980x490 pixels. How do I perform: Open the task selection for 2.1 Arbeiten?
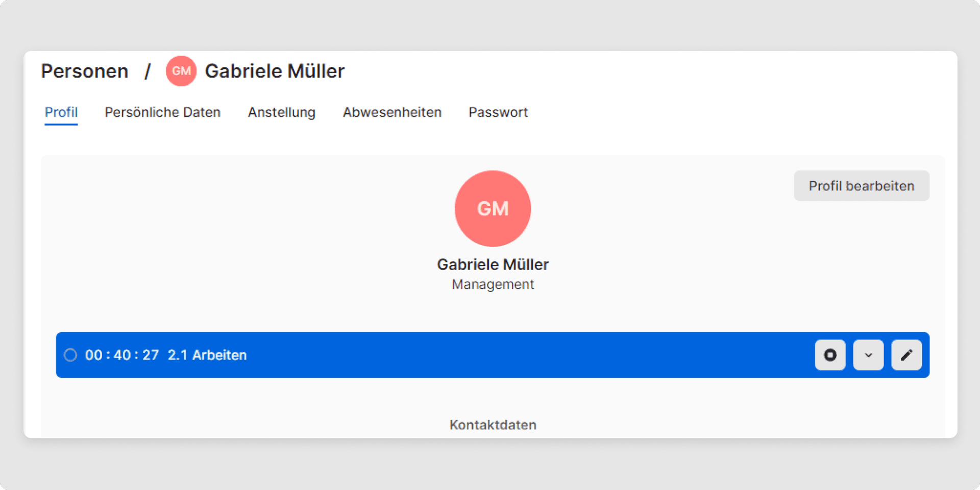coord(207,355)
